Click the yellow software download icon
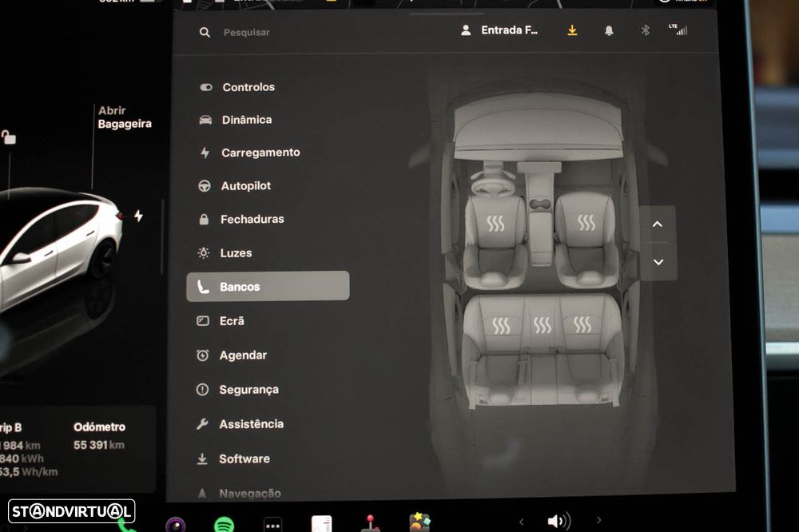The height and width of the screenshot is (532, 799). (572, 30)
